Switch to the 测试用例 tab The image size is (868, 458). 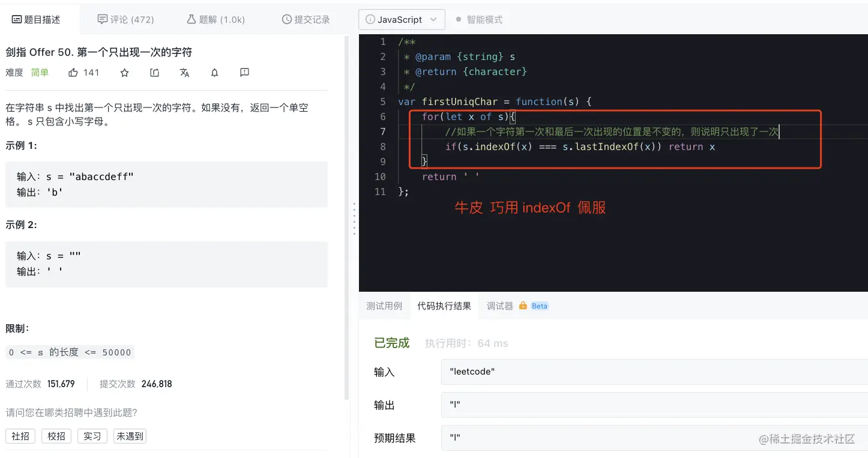click(384, 306)
